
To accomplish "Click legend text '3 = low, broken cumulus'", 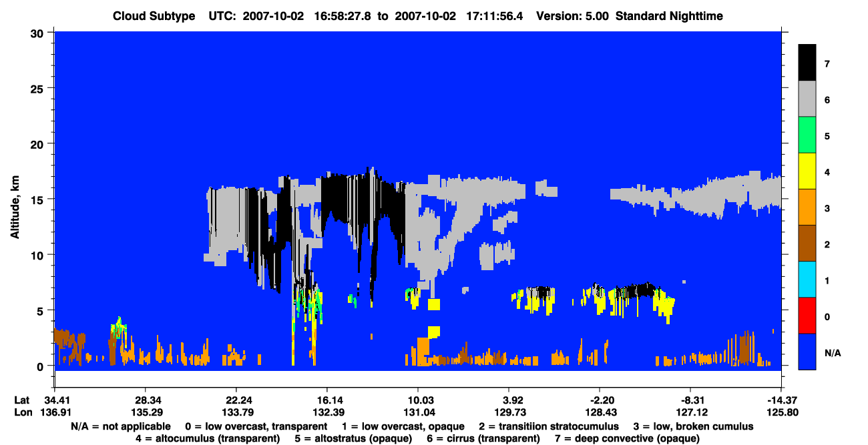I will coord(694,426).
